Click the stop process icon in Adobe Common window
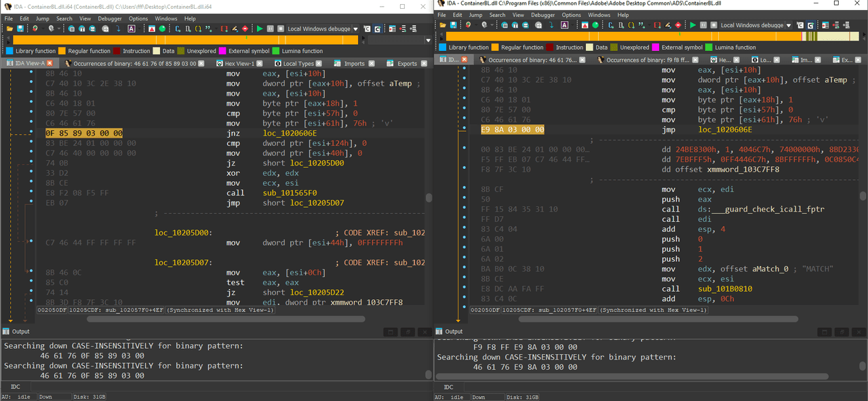The image size is (868, 401). click(714, 25)
